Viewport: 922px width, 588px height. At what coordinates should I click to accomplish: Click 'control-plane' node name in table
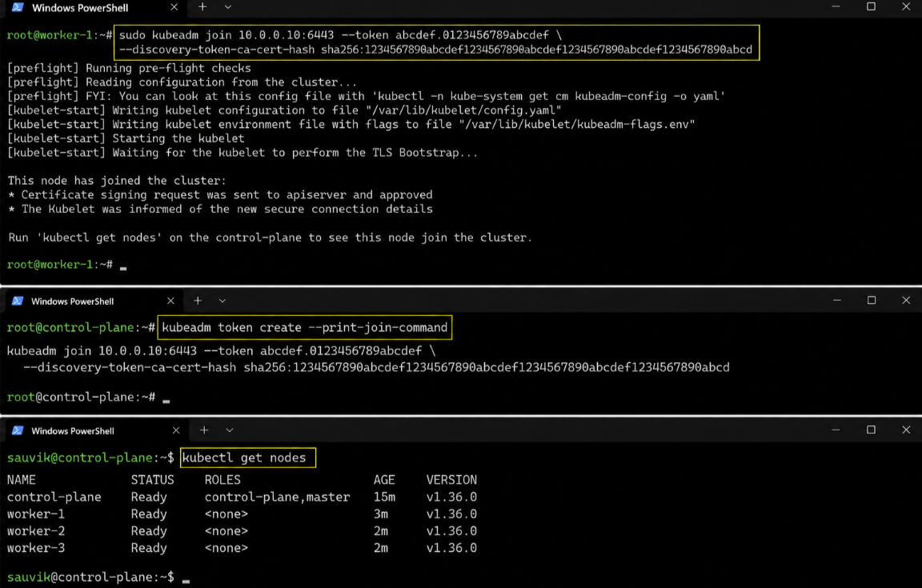54,497
